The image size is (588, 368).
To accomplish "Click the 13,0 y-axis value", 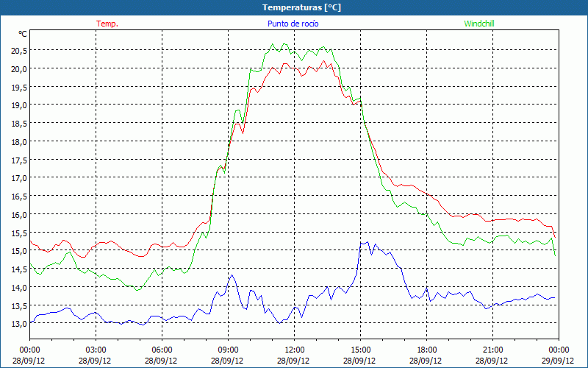I will pos(19,325).
